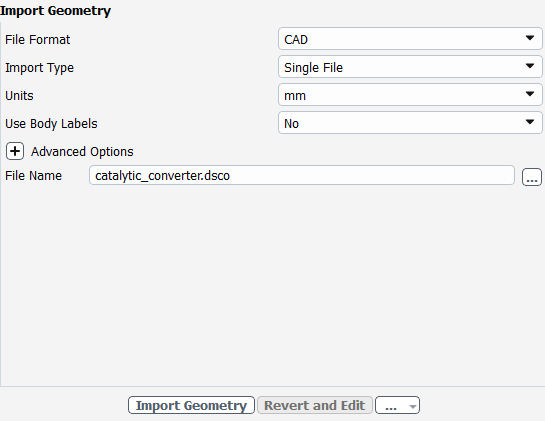Image resolution: width=545 pixels, height=421 pixels.
Task: Open the Use Body Labels No dropdown
Action: 410,123
